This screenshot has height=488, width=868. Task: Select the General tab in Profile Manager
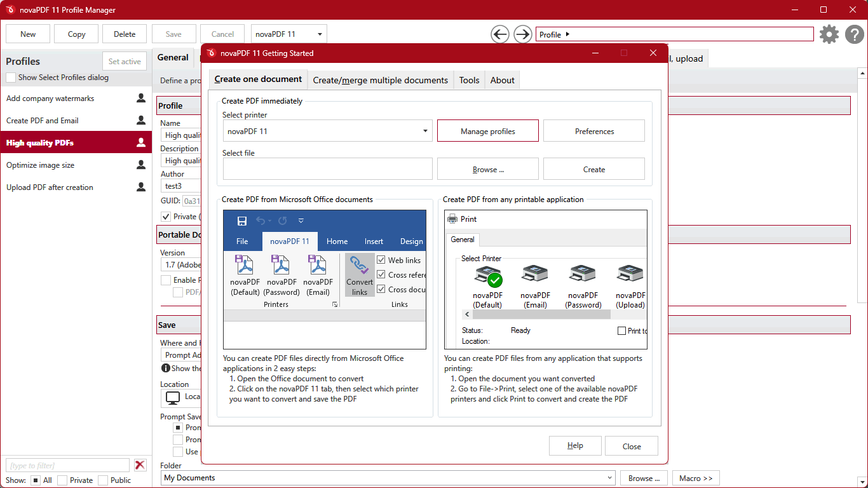173,57
